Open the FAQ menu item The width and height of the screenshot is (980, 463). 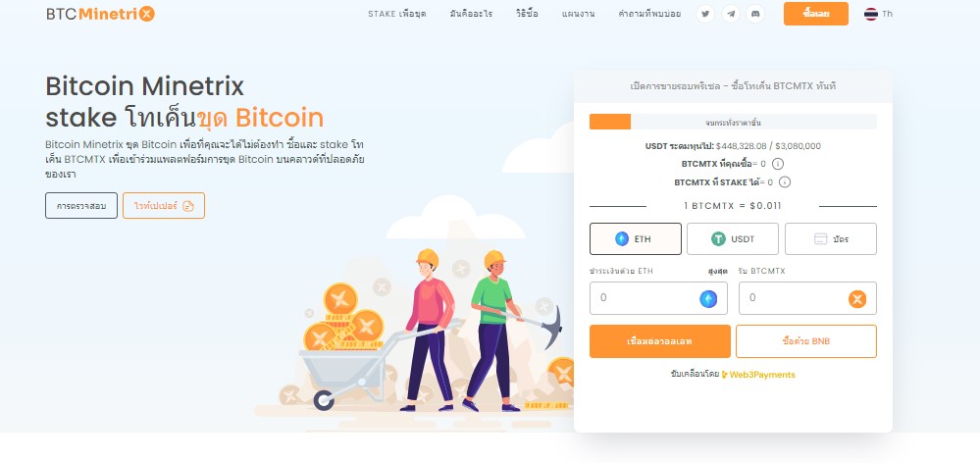tap(649, 14)
